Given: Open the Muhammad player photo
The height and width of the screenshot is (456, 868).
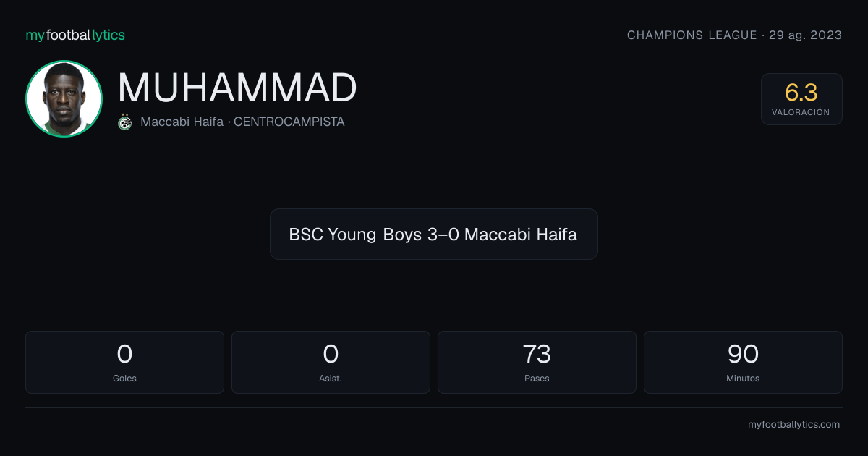Looking at the screenshot, I should 64,99.
